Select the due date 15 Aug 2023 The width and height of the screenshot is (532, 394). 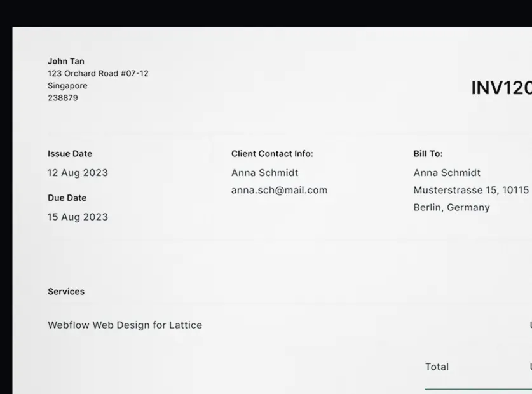(78, 217)
